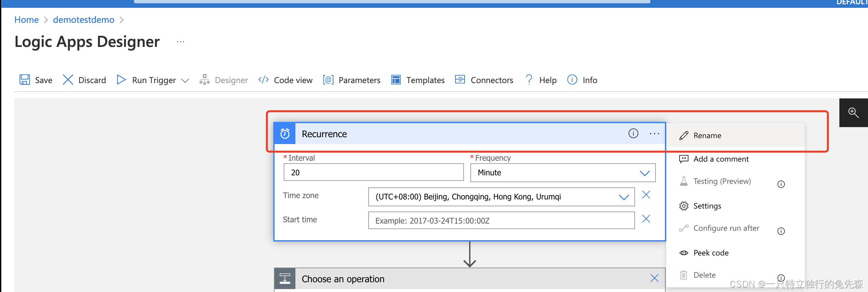Click the Save disk icon
This screenshot has height=292, width=868.
[25, 80]
